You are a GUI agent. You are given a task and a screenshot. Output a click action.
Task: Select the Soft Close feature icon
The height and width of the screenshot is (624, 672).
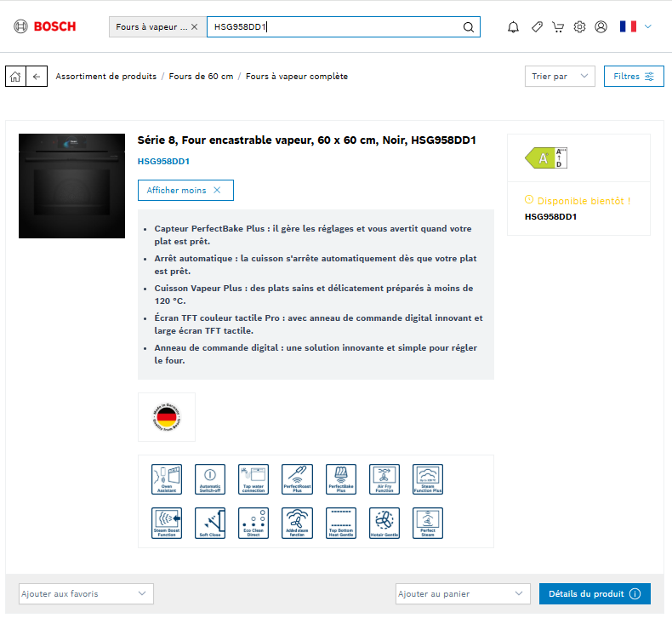pos(209,523)
